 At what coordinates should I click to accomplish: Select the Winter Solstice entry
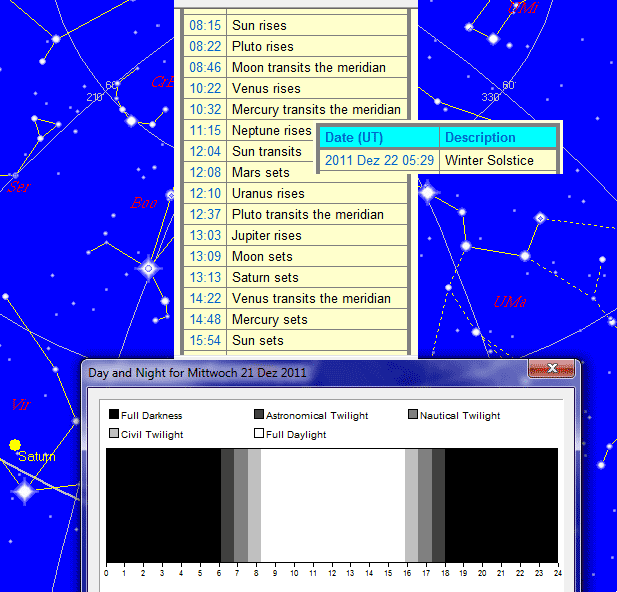(x=489, y=160)
